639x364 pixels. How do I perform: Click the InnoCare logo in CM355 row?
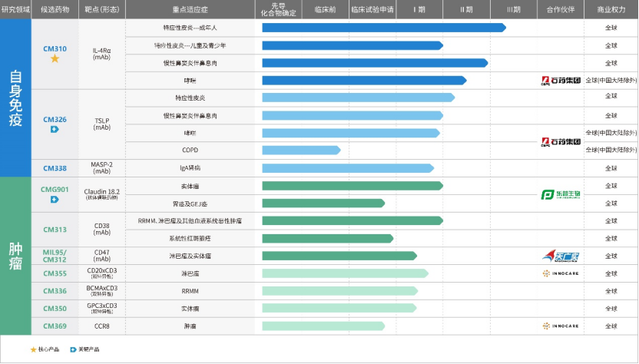(x=561, y=273)
